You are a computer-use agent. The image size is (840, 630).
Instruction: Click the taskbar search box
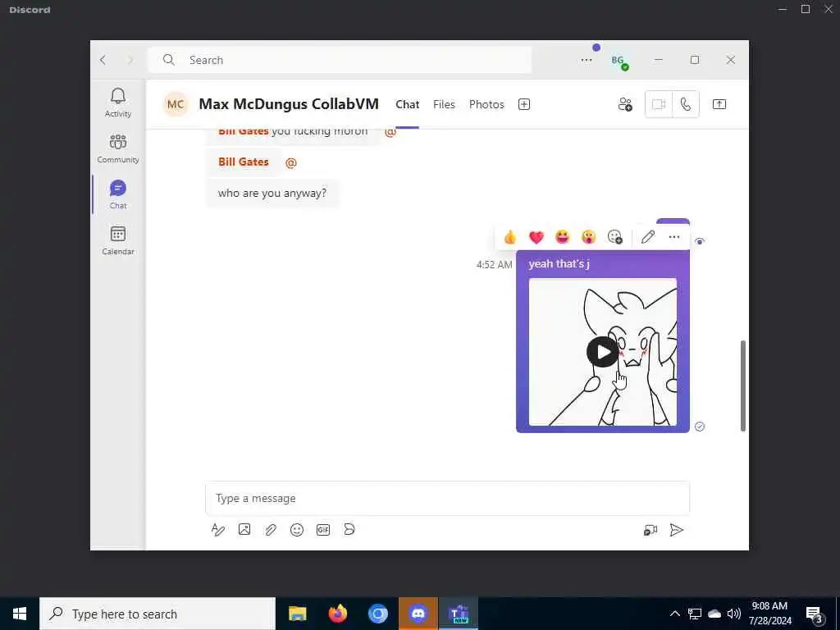pyautogui.click(x=157, y=614)
